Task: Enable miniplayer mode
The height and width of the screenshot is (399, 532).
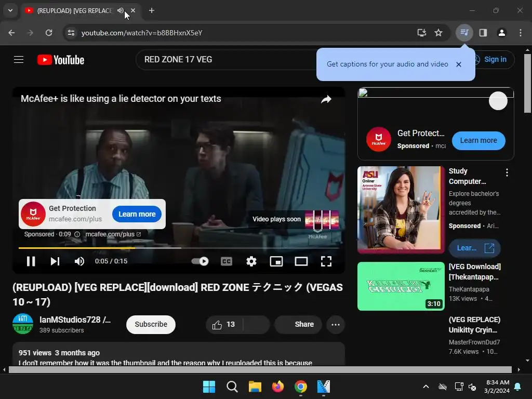Action: 276,261
